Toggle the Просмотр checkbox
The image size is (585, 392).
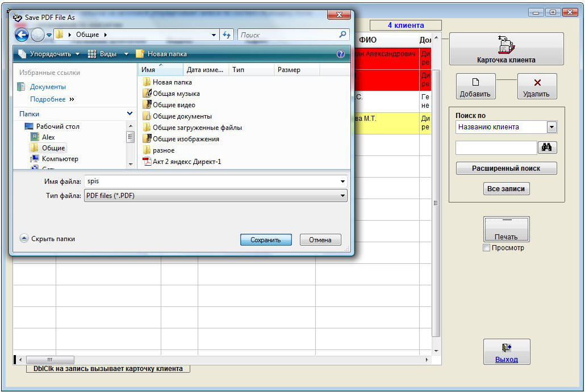coord(487,248)
